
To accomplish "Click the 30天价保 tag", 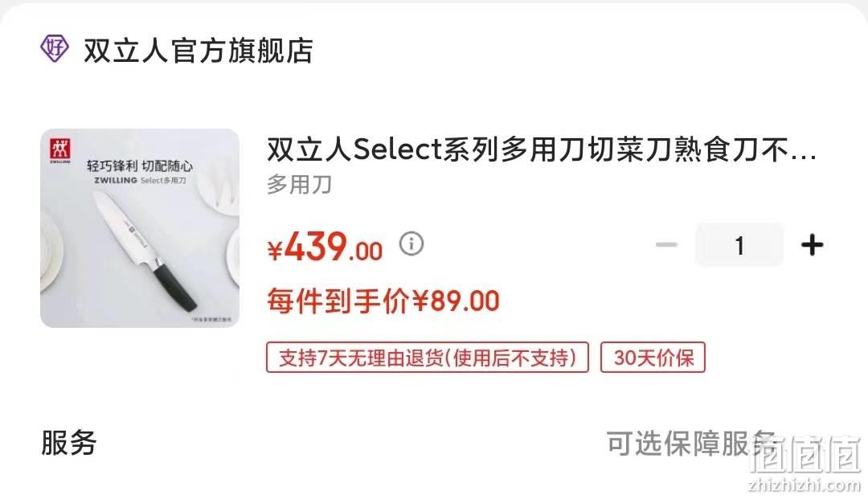I will point(653,358).
